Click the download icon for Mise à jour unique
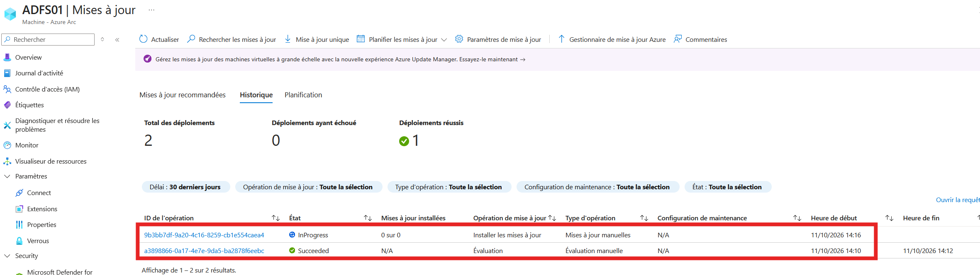The width and height of the screenshot is (980, 275). 288,39
